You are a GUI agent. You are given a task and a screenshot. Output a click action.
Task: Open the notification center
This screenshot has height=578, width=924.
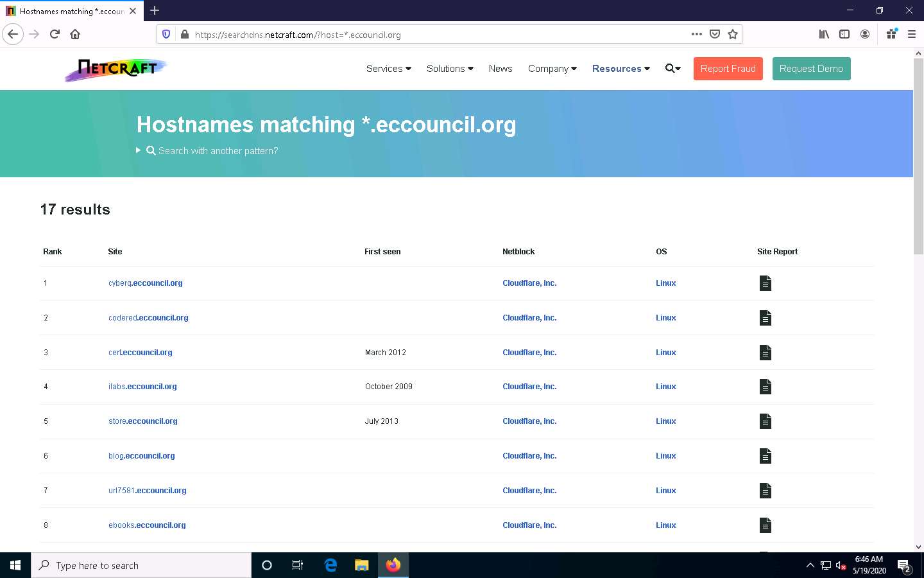tap(905, 566)
